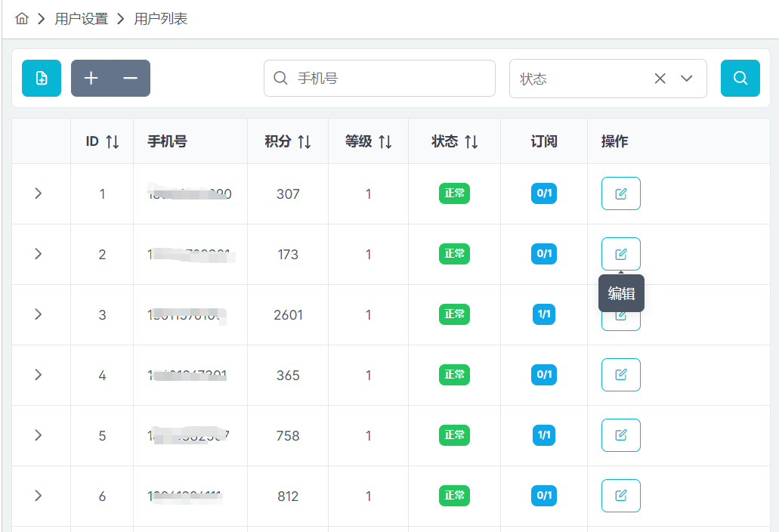Screen dimensions: 779x532
Task: Click the 正常 status badge in row 3
Action: pos(454,314)
